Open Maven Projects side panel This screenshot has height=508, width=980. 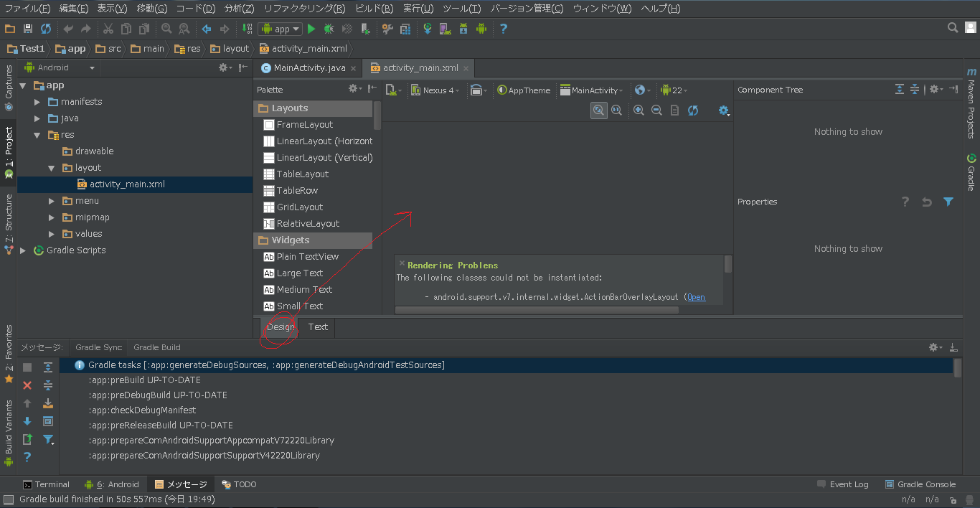tap(971, 102)
